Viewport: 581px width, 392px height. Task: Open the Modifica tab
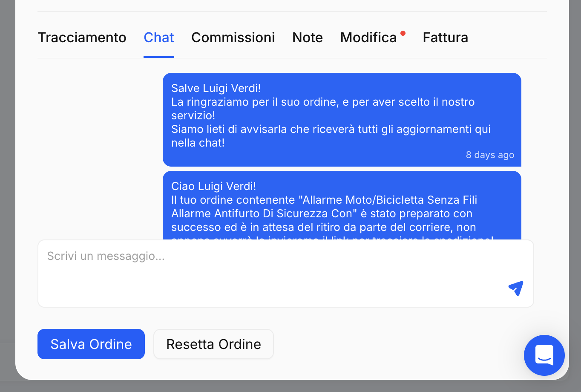coord(368,37)
